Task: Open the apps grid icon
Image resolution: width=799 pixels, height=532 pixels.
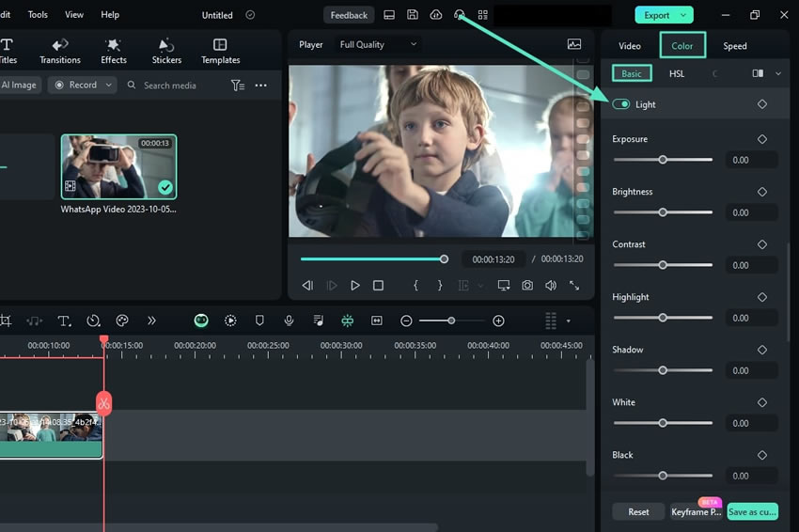Action: 482,15
